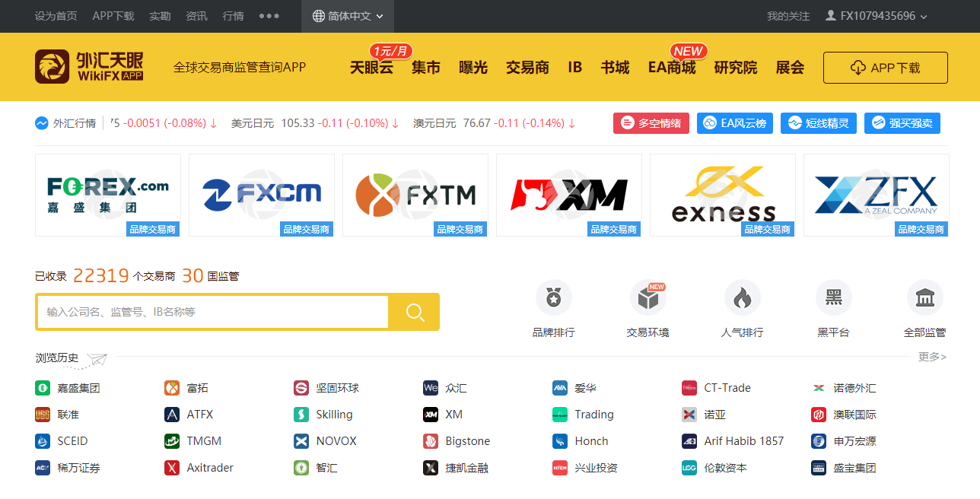Viewport: 980px width, 499px height.
Task: Open Skilling history icon
Action: 301,415
